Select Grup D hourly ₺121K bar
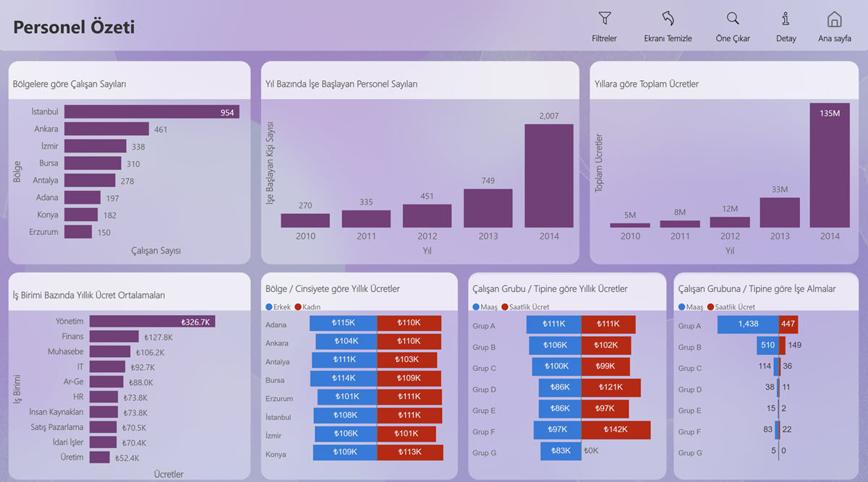This screenshot has height=482, width=868. (611, 388)
